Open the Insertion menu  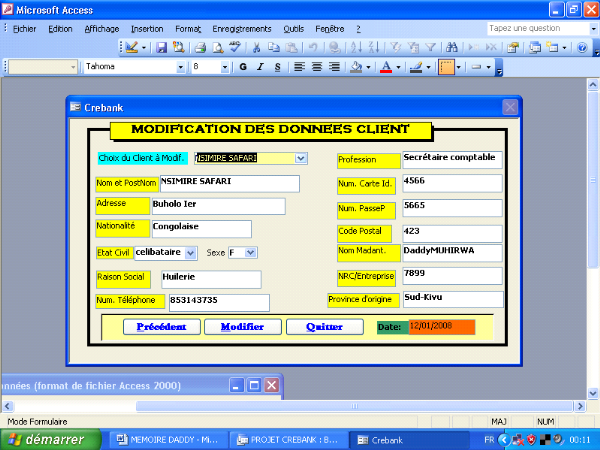[147, 29]
